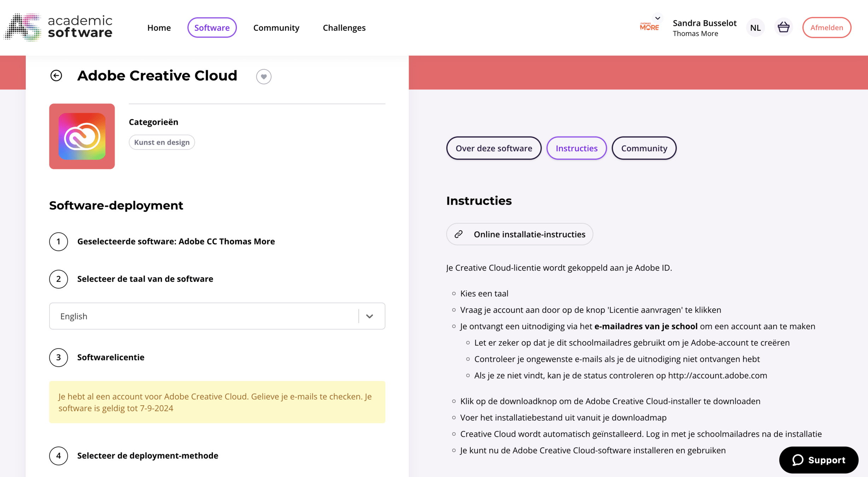Click the step 4 circle for deployment-methode
Image resolution: width=868 pixels, height=477 pixels.
pos(59,456)
